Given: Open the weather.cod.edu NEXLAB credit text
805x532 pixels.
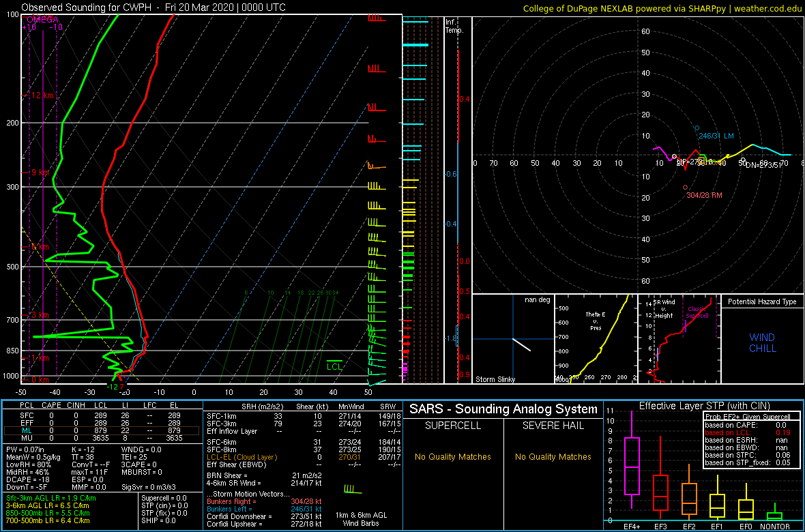Looking at the screenshot, I should pyautogui.click(x=663, y=8).
